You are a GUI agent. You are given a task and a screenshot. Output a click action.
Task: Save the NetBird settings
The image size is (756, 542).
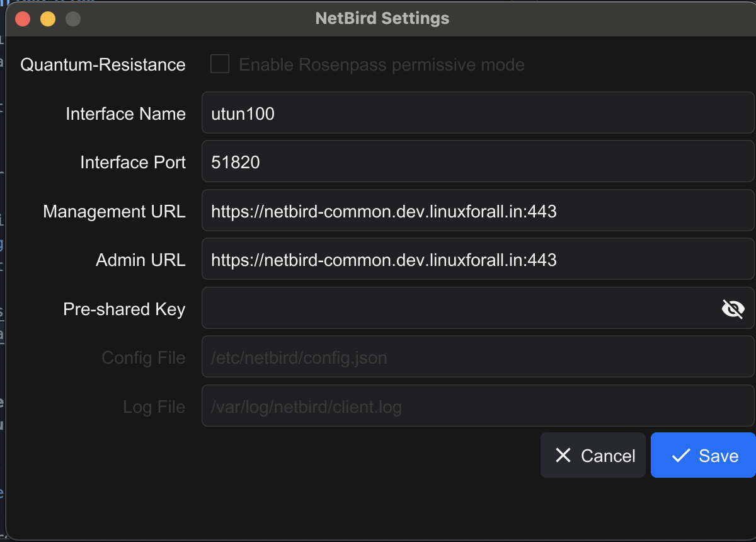(x=704, y=456)
